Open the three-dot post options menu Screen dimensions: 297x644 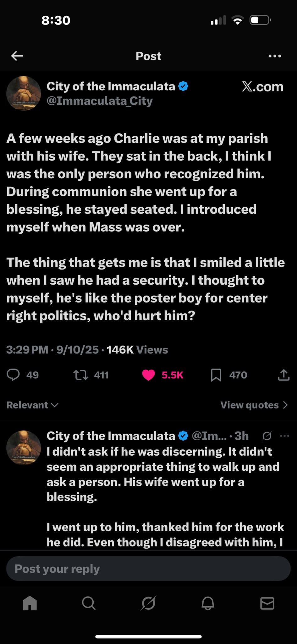[x=275, y=56]
